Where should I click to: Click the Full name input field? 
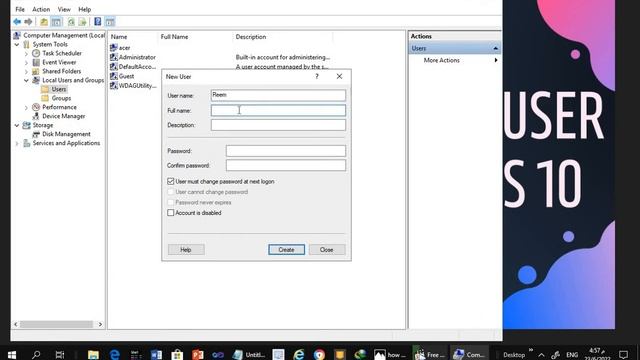[278, 110]
